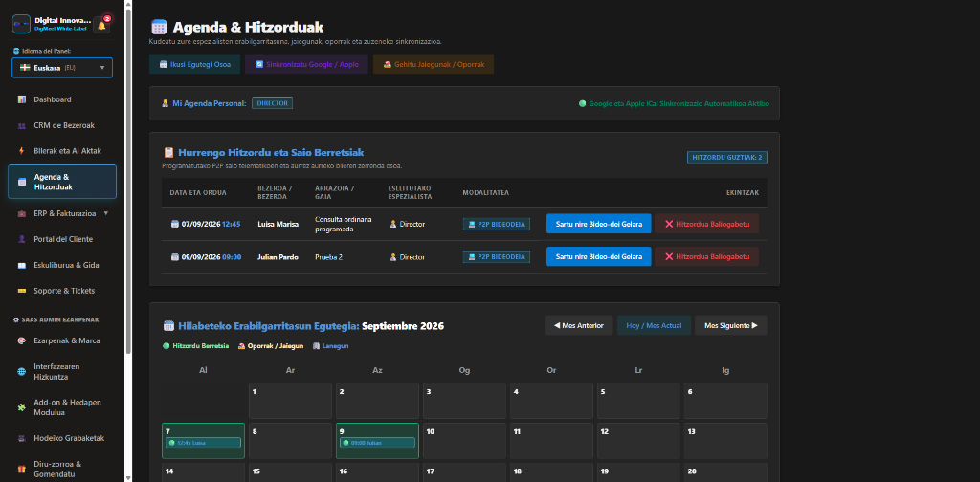Click Gehitu Jaiegunak / Oporrak button
The width and height of the screenshot is (980, 482).
click(x=434, y=64)
